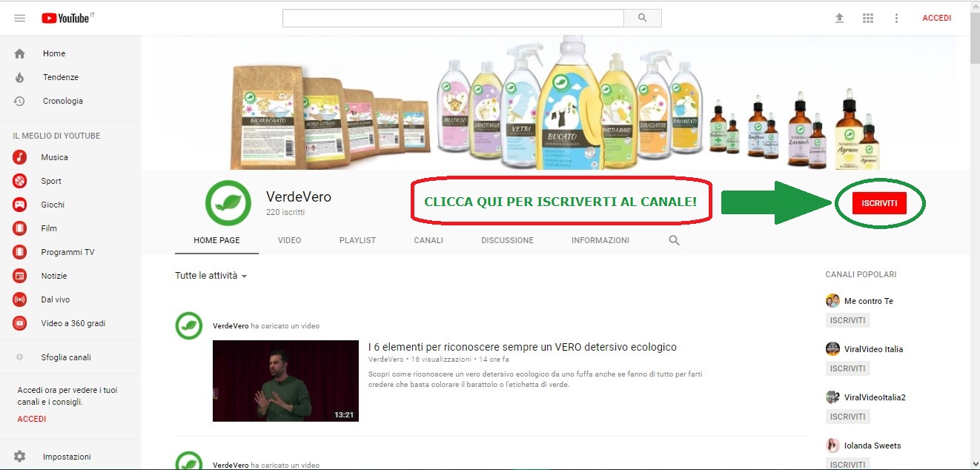Click the 220 iscritti subscriber count

(285, 212)
